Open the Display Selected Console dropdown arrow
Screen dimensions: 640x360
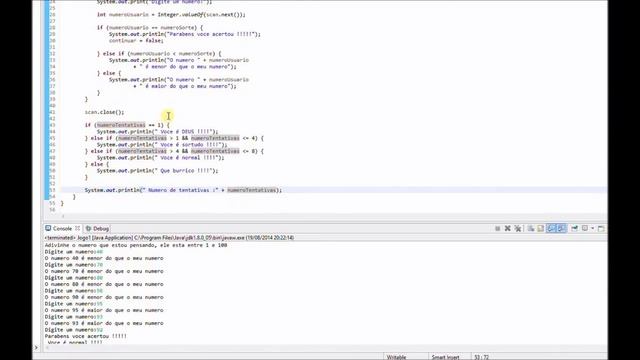pyautogui.click(x=593, y=229)
